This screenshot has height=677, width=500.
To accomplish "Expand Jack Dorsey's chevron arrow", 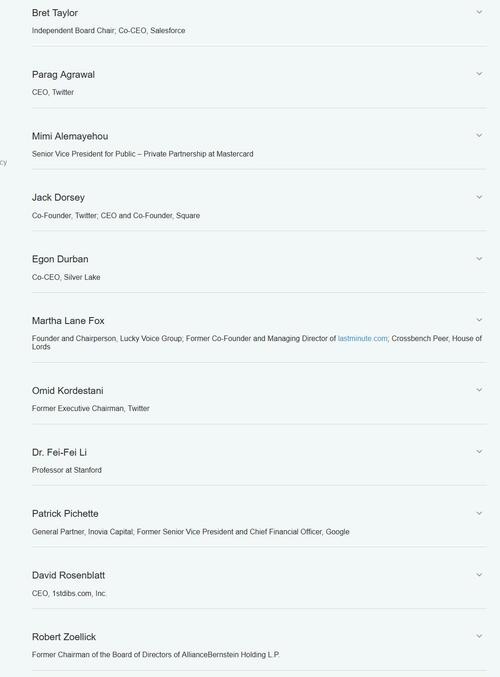I will point(479,197).
